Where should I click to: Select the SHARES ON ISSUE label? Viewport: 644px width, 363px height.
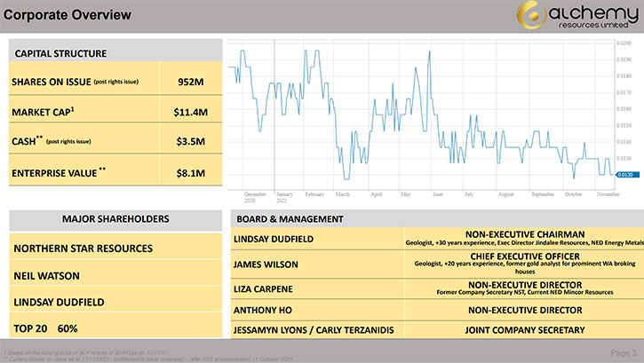pyautogui.click(x=52, y=82)
